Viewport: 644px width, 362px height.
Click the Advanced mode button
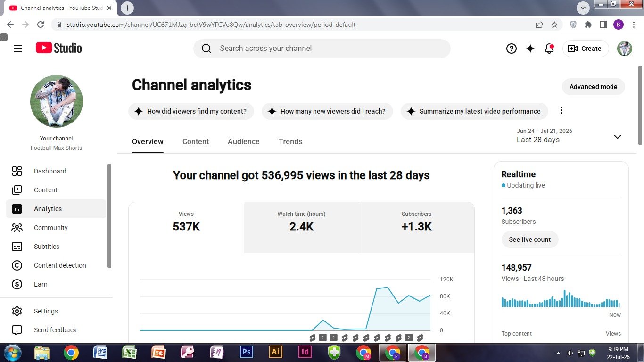click(x=593, y=87)
